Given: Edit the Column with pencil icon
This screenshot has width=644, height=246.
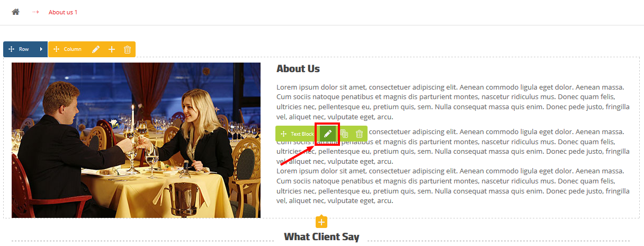Looking at the screenshot, I should (x=96, y=49).
